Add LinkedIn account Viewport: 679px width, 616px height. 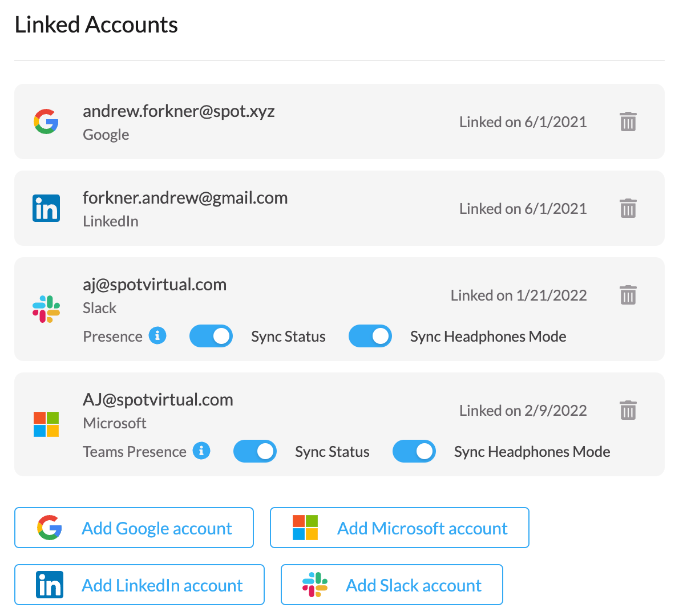139,585
